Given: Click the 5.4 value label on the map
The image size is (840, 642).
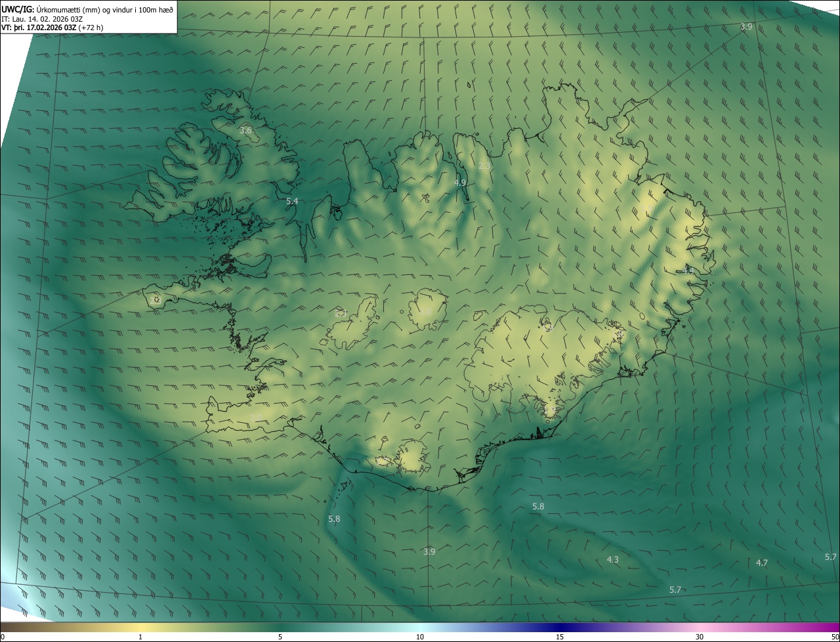Looking at the screenshot, I should (x=292, y=202).
